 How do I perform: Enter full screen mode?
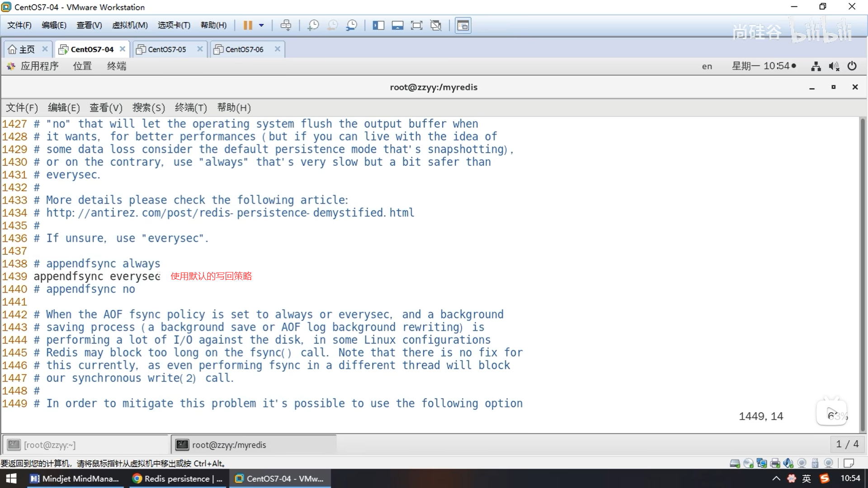(x=416, y=25)
